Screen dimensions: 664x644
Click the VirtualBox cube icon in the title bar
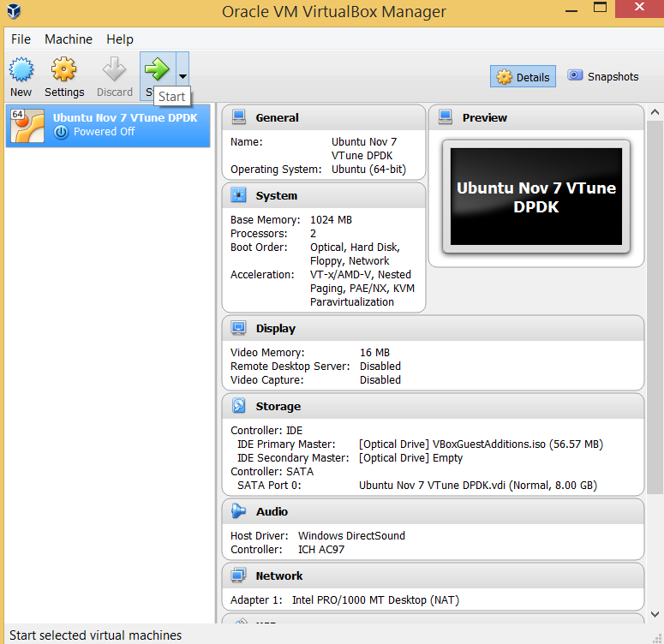(x=14, y=11)
